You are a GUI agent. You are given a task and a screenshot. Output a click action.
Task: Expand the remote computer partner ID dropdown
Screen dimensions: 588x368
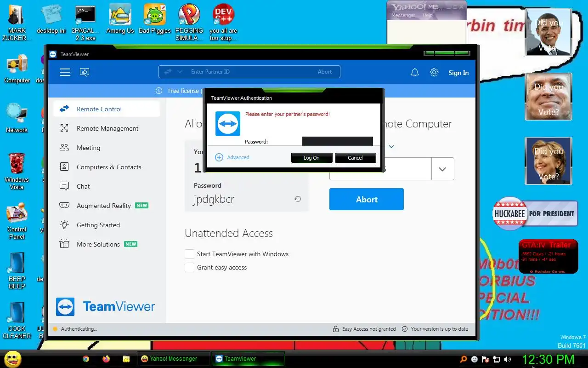[x=442, y=169]
